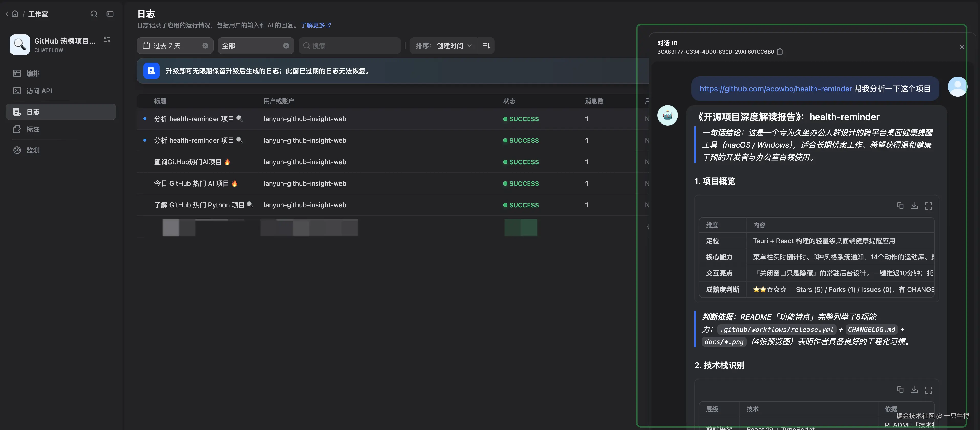Open the 过去 7 天 date filter

175,46
